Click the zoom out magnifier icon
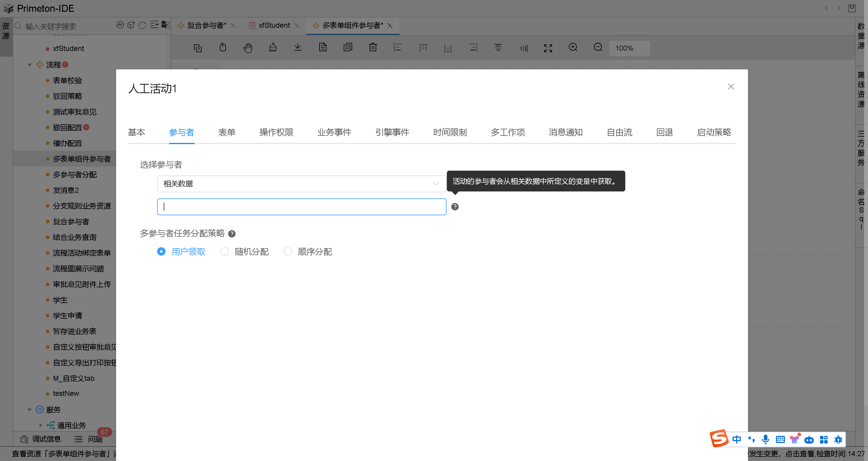This screenshot has height=461, width=868. [x=598, y=48]
